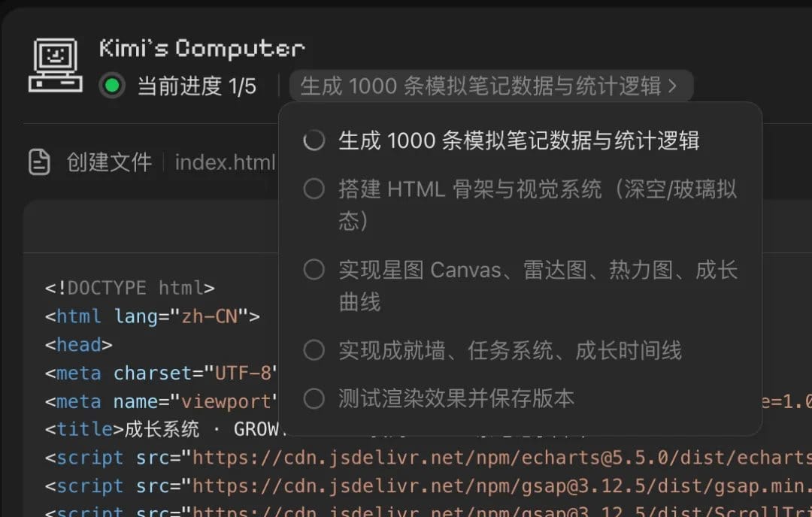This screenshot has width=812, height=517.
Task: Open the current step dropdown pill
Action: pyautogui.click(x=491, y=86)
